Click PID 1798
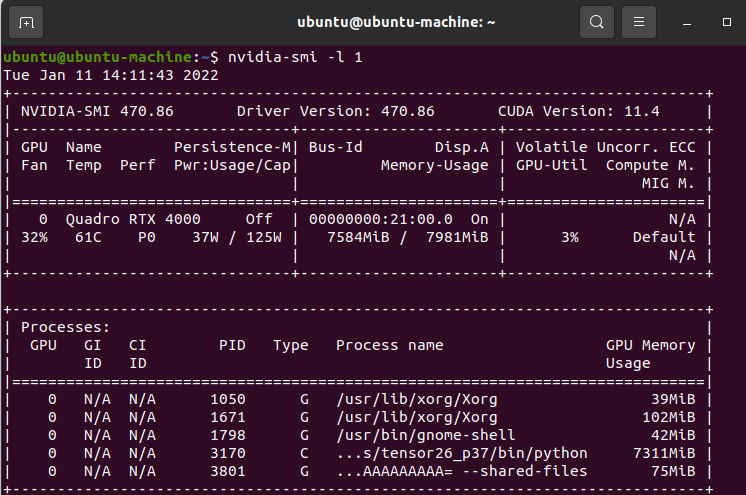Screen dimensions: 746x495 pyautogui.click(x=228, y=436)
